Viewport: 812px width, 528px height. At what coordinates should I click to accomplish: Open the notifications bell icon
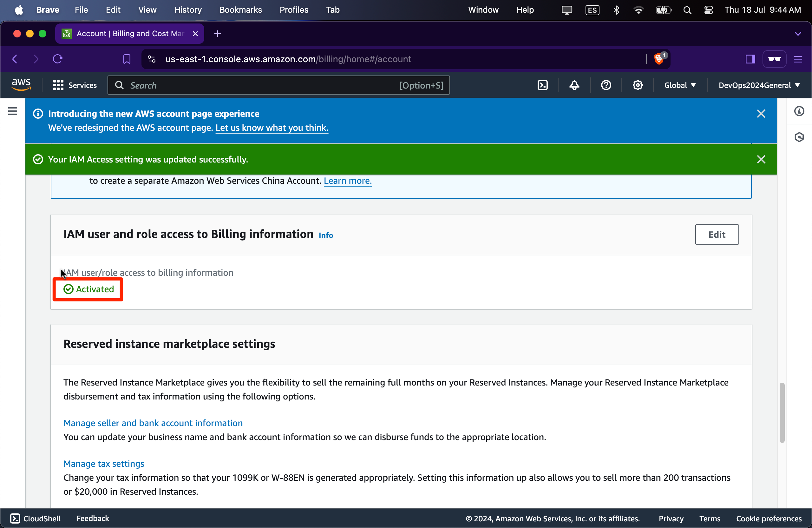pos(574,85)
